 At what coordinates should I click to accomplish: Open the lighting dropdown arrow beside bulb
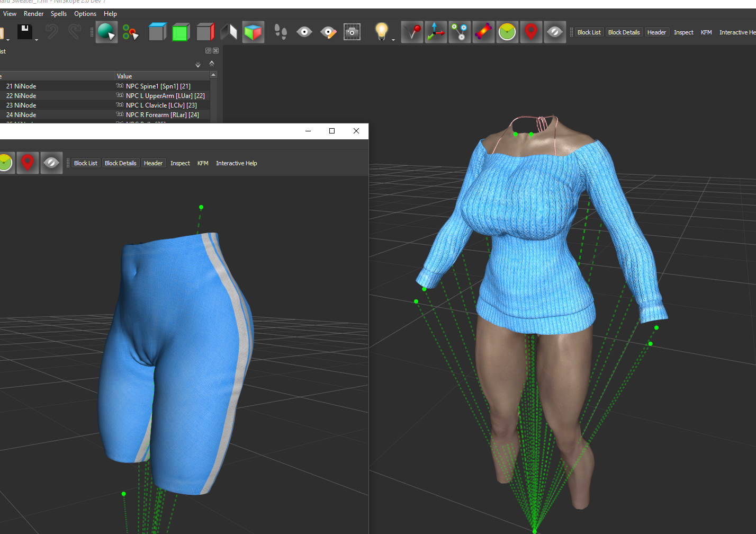pos(393,40)
